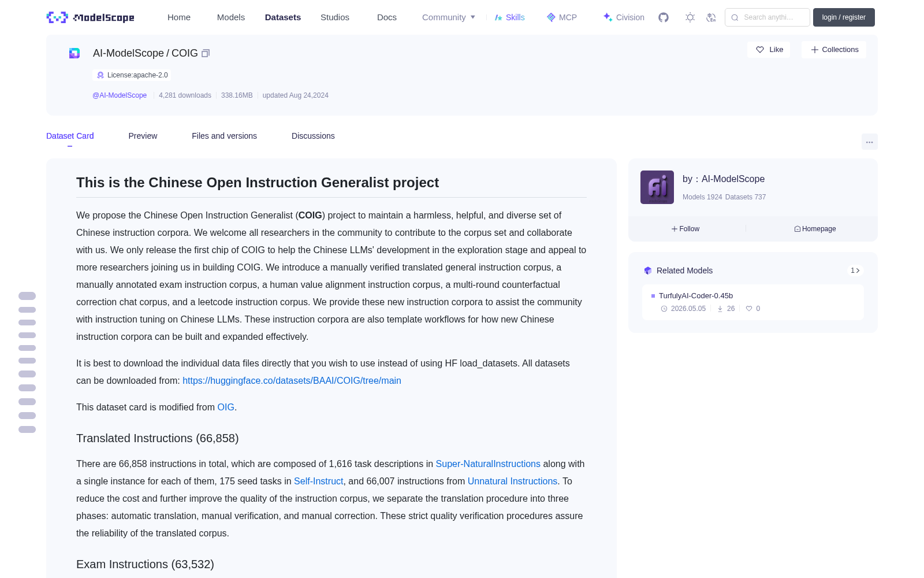The width and height of the screenshot is (924, 578).
Task: Click the @AI-ModelScope owner link
Action: 120,95
